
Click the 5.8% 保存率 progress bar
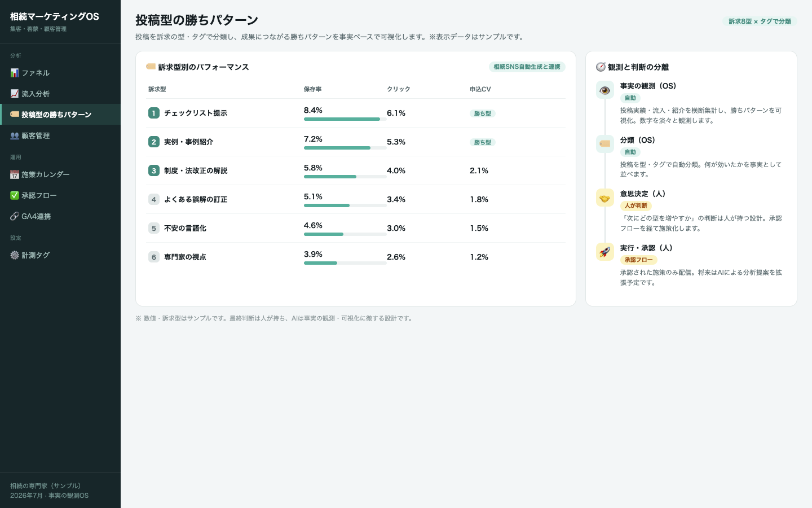[x=345, y=177]
